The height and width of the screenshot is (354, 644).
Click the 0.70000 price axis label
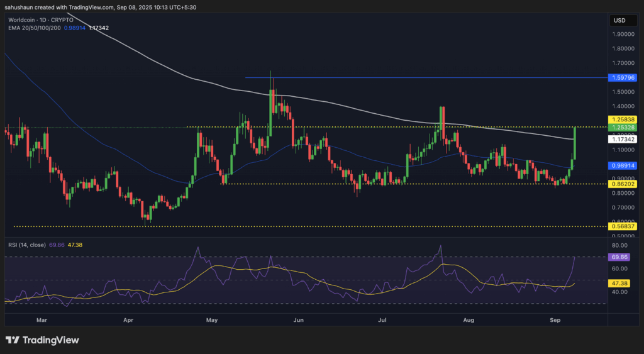[x=623, y=207]
